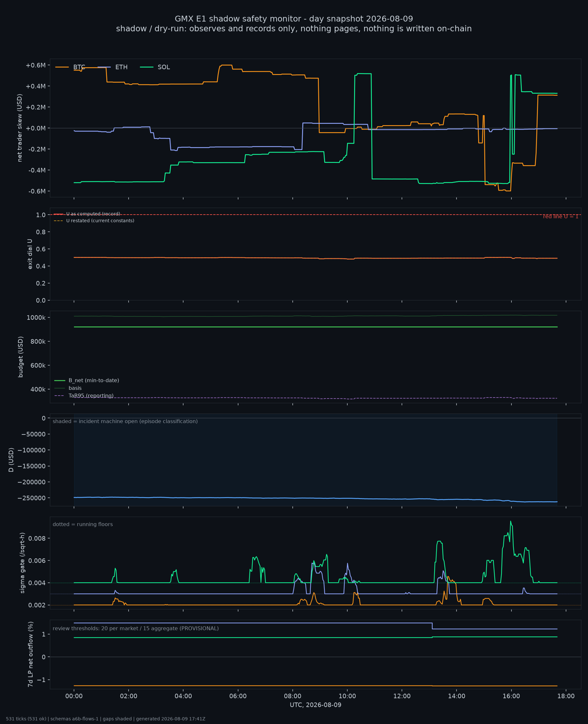
Task: Click the SOL legend label
Action: [x=163, y=67]
